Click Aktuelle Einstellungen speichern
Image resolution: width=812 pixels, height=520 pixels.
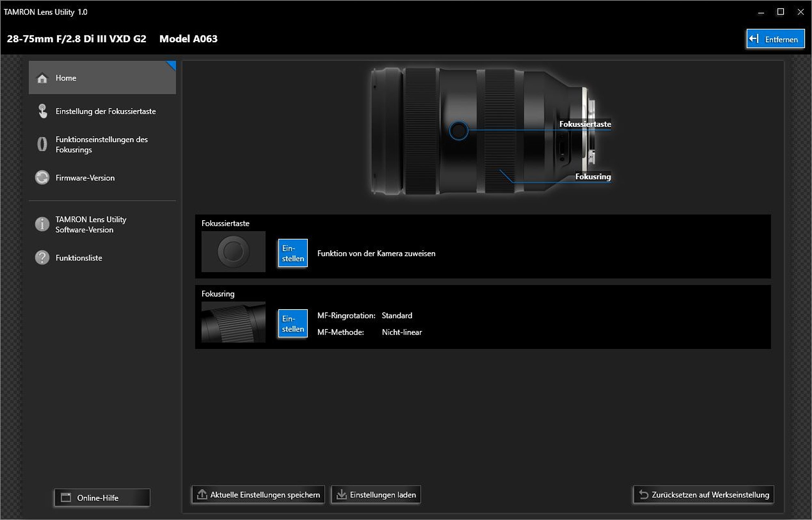pos(258,495)
